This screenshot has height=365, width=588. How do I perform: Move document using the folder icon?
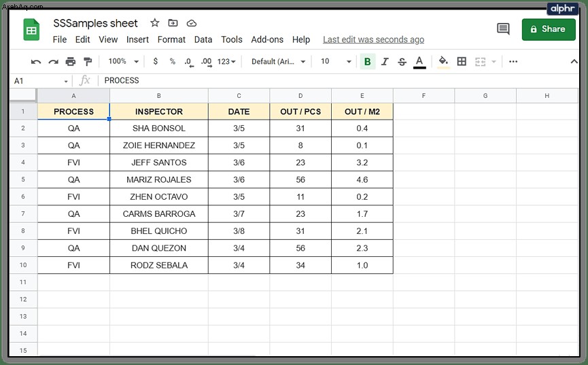[173, 23]
